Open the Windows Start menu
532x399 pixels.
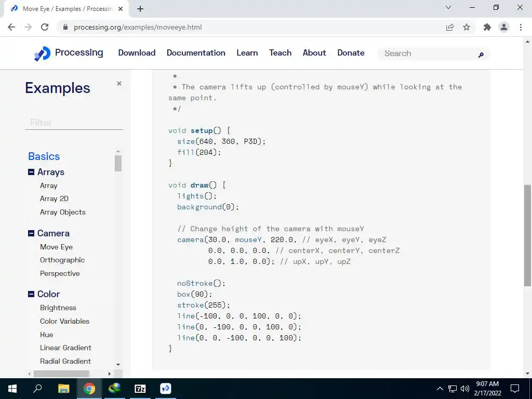click(x=12, y=389)
